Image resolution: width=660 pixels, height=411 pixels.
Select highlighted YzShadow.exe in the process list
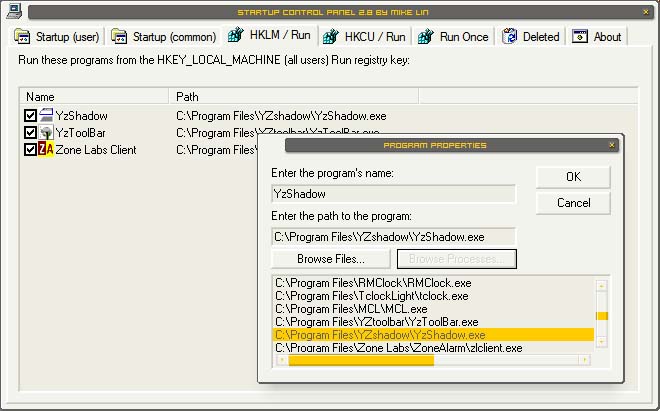pos(433,335)
